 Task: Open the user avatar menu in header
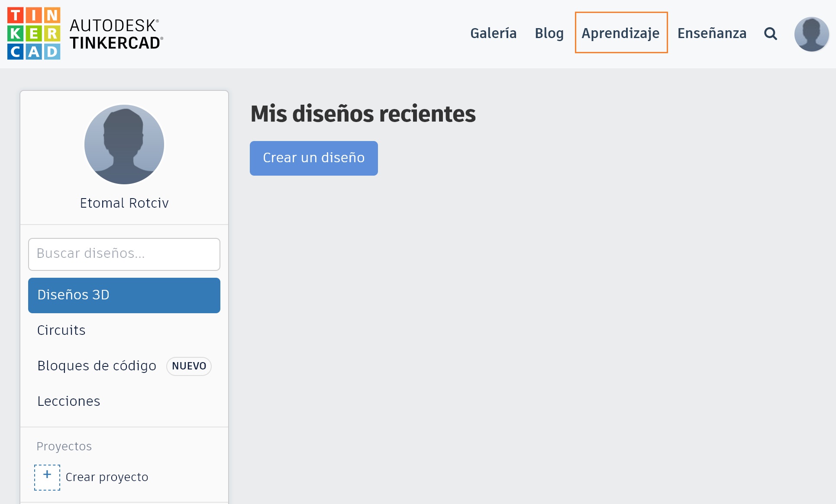(811, 34)
